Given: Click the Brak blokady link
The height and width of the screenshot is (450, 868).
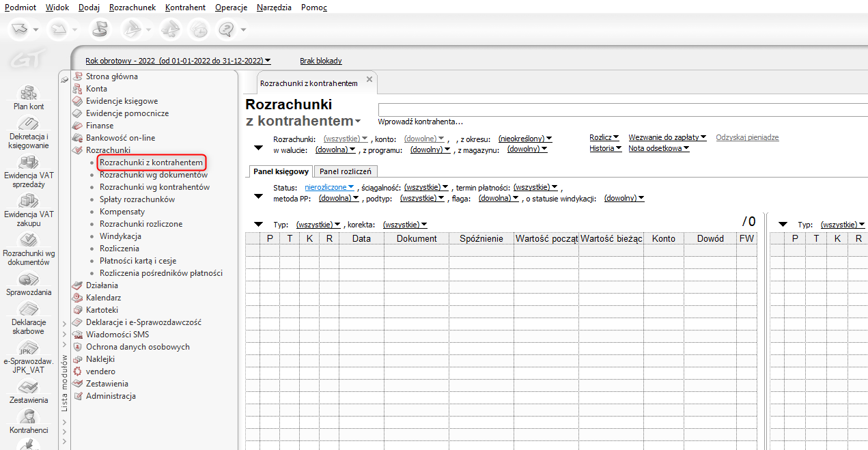Looking at the screenshot, I should pyautogui.click(x=321, y=61).
